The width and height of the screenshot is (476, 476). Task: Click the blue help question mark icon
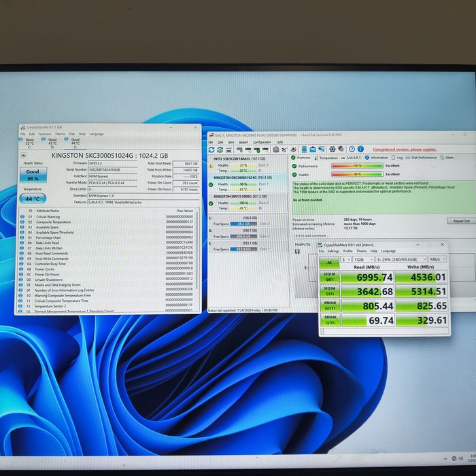coord(352,149)
